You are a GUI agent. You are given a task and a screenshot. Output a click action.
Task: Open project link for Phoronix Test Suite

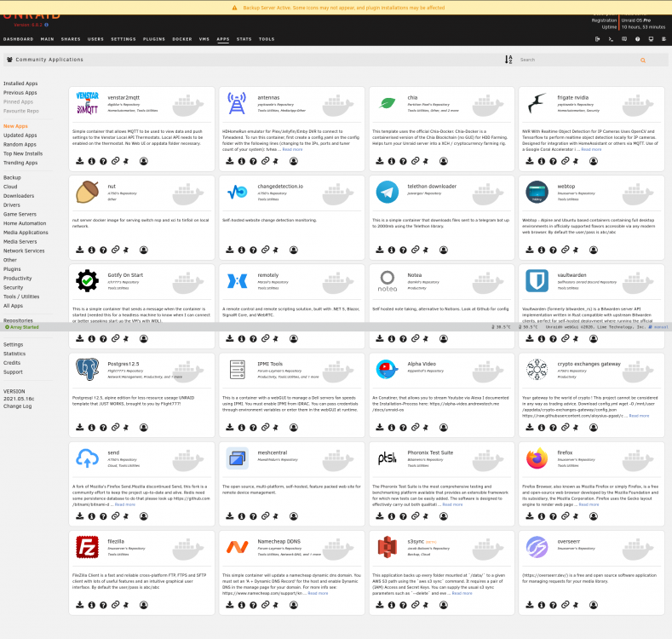coord(416,516)
